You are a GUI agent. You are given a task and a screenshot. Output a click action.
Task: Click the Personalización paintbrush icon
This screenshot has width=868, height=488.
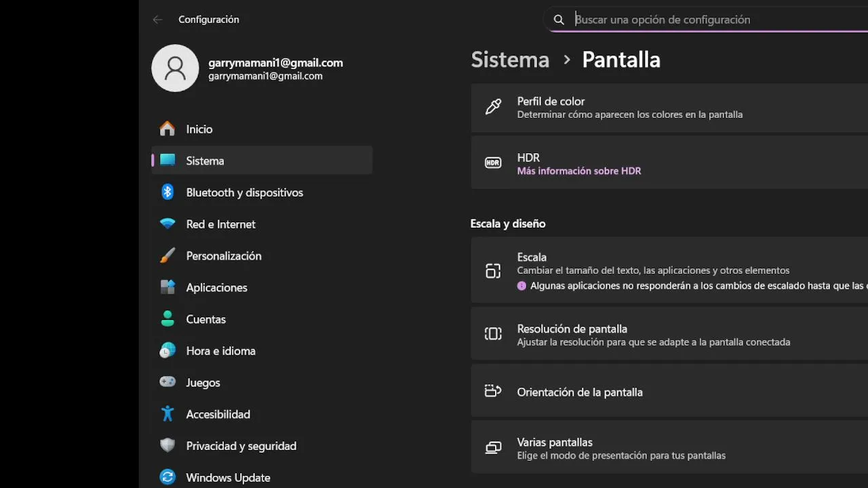(167, 256)
